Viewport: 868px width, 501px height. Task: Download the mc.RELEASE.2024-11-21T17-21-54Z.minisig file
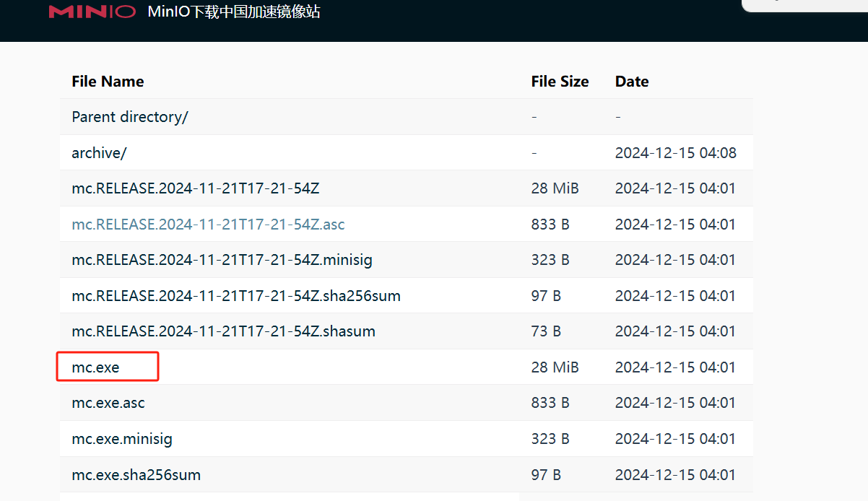pos(222,260)
